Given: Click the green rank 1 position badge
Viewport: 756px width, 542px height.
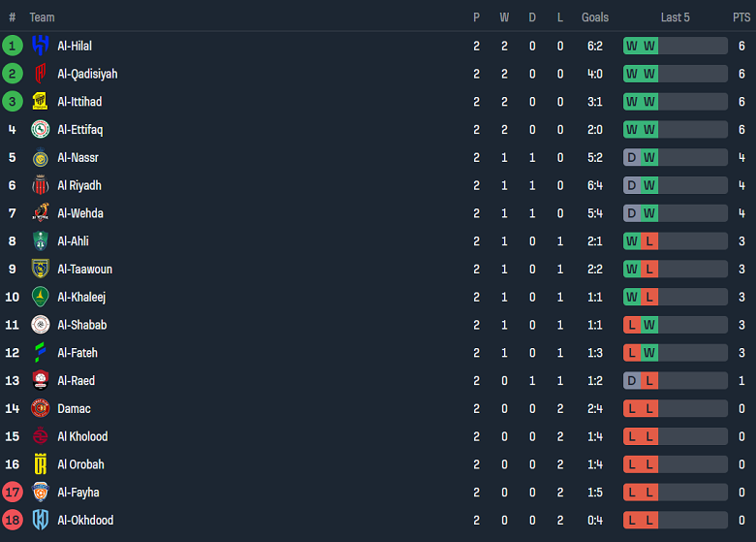Looking at the screenshot, I should tap(13, 46).
